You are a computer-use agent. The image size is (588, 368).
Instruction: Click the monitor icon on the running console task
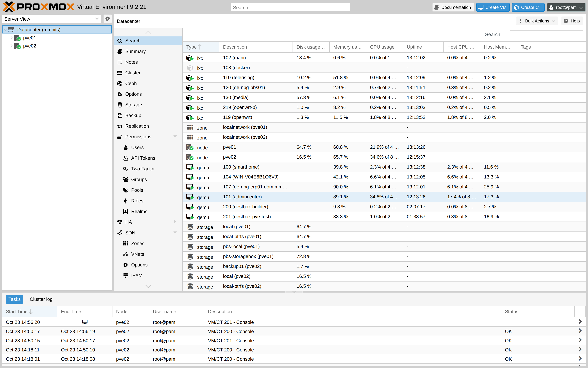[x=85, y=322]
